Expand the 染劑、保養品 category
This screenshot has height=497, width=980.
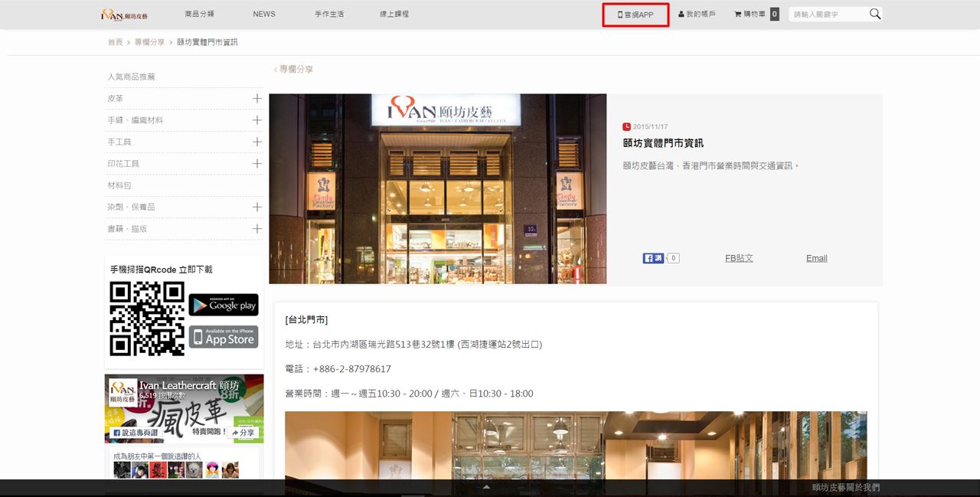tap(256, 208)
